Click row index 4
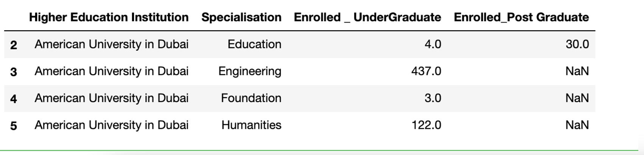The width and height of the screenshot is (644, 155). (x=14, y=99)
